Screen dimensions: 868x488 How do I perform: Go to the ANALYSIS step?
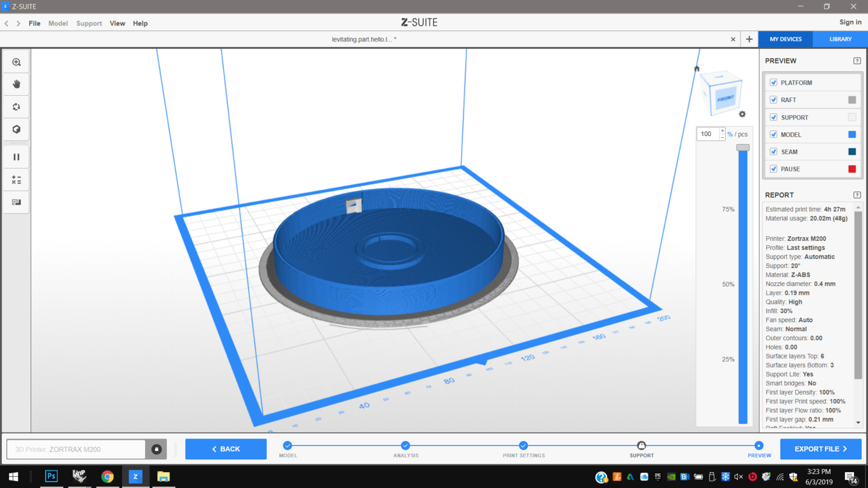(x=406, y=446)
